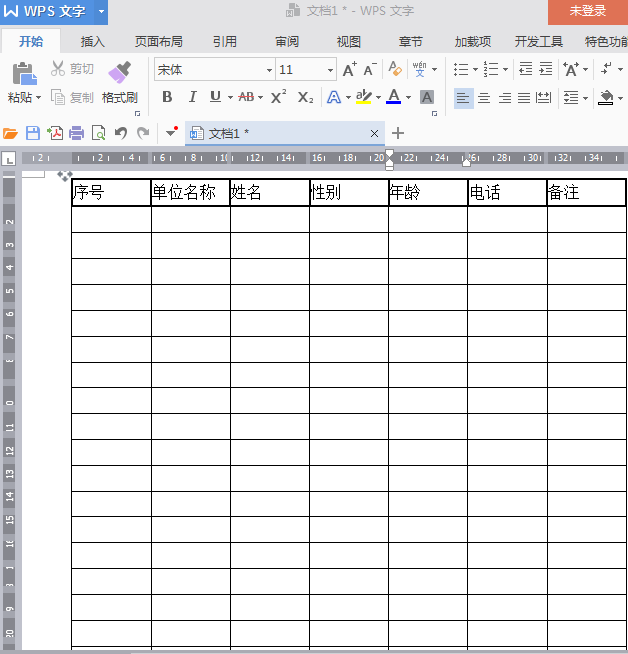Select center text alignment
Image resolution: width=628 pixels, height=654 pixels.
484,98
